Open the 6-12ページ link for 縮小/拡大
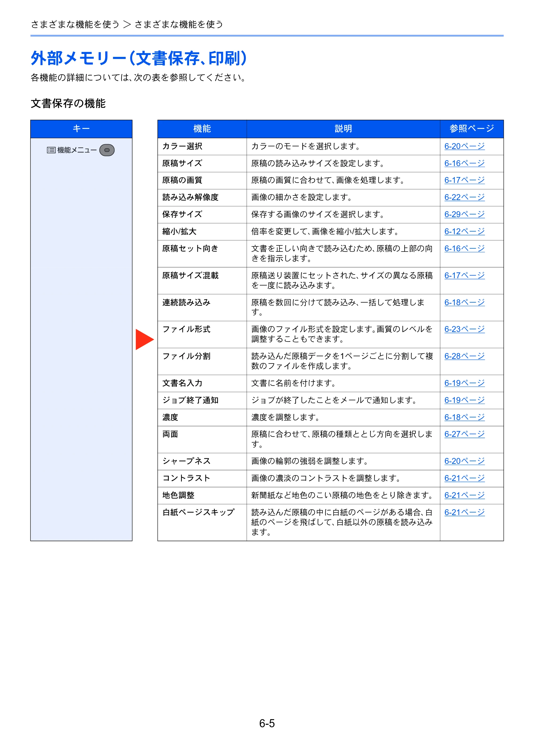Image resolution: width=534 pixels, height=756 pixels. tap(464, 232)
